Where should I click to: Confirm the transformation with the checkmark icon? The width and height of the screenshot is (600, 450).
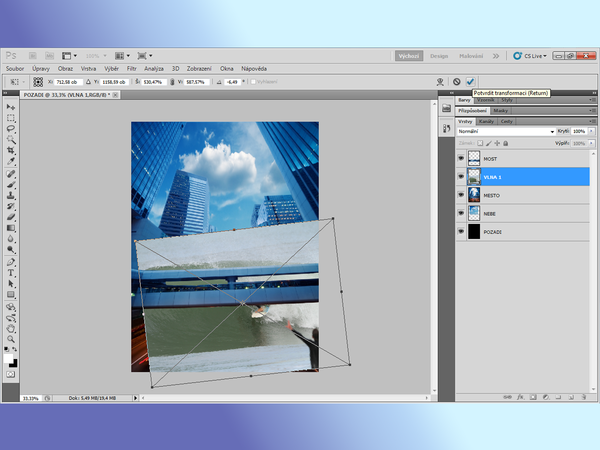tap(470, 82)
